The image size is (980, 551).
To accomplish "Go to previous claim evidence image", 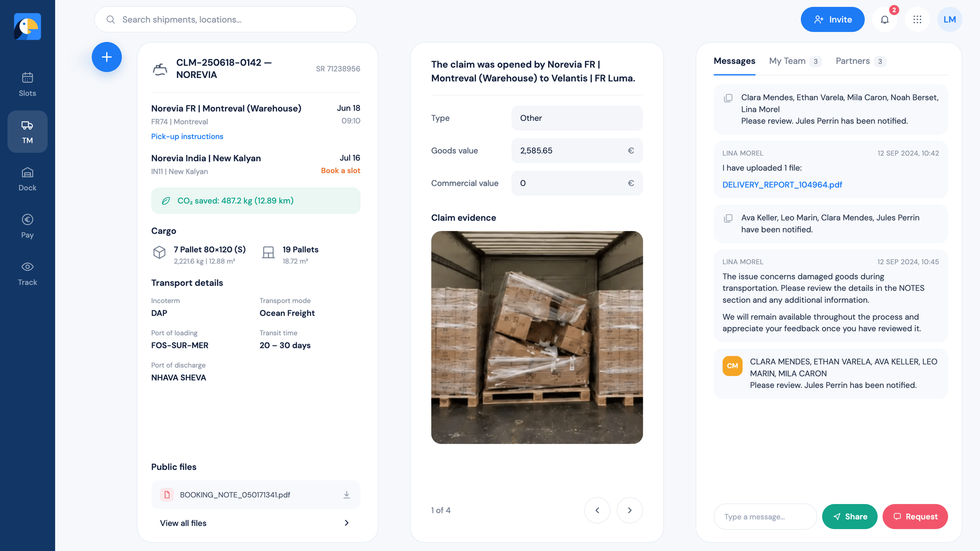I will (x=597, y=510).
